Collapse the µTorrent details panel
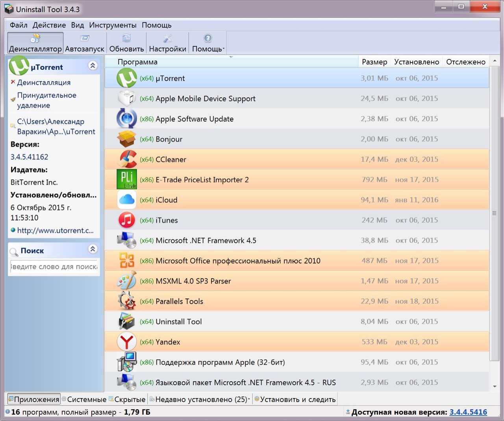The image size is (504, 421). (93, 65)
